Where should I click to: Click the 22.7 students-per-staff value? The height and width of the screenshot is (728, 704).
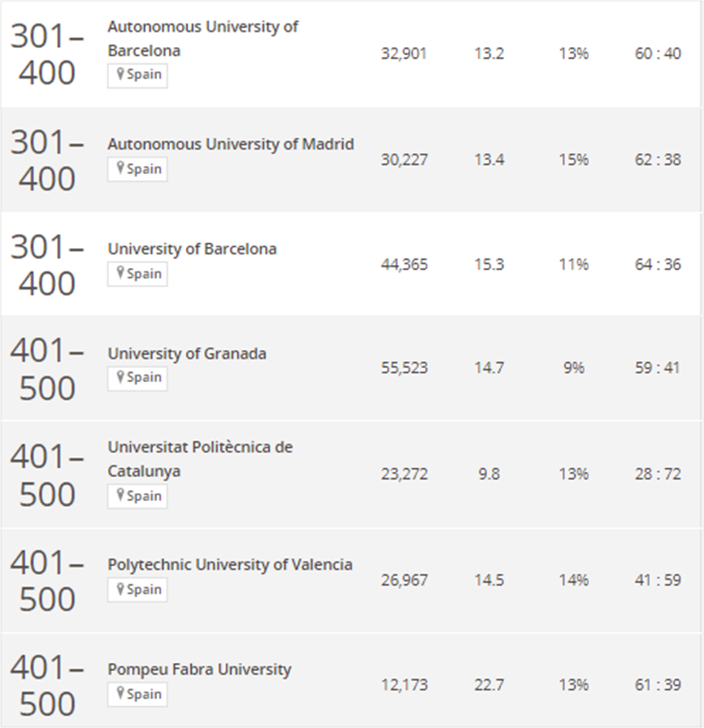coord(489,685)
